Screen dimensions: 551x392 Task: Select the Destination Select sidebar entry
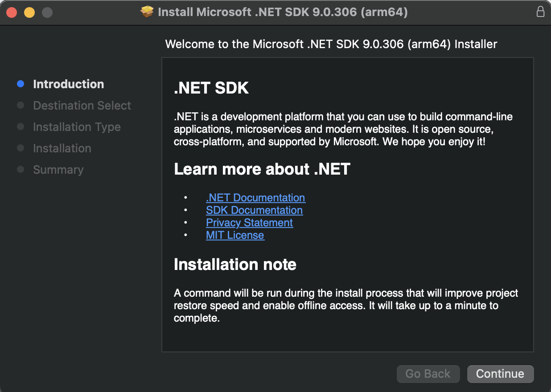tap(82, 105)
